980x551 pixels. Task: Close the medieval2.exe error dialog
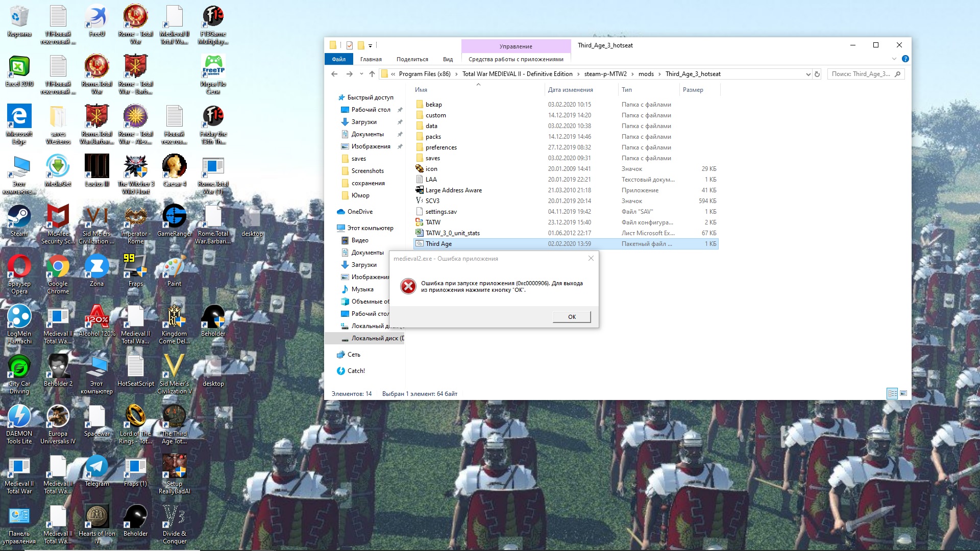tap(591, 258)
